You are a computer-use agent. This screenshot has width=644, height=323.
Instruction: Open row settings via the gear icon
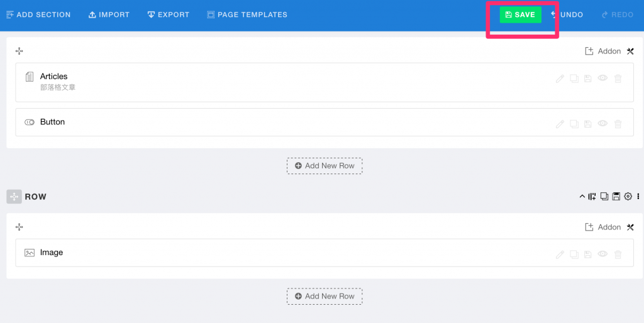point(628,197)
